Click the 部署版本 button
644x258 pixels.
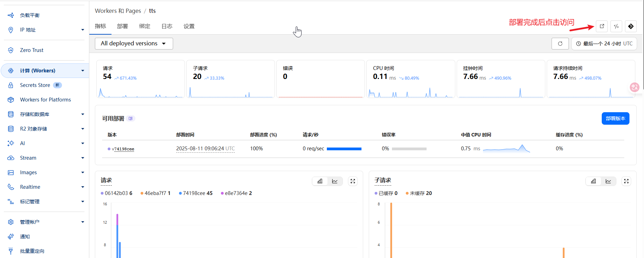click(615, 118)
